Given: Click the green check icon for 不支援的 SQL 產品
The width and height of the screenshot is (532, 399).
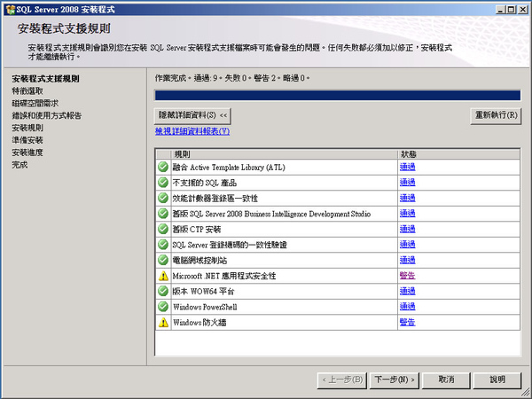Looking at the screenshot, I should [x=163, y=183].
